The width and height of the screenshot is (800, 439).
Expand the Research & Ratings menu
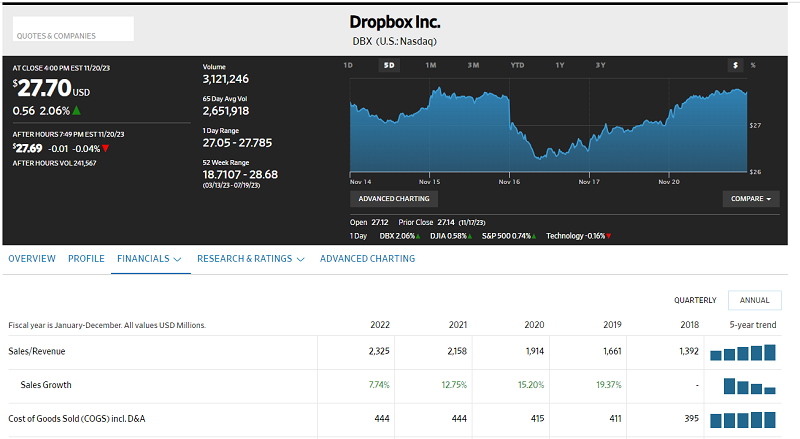pyautogui.click(x=251, y=259)
